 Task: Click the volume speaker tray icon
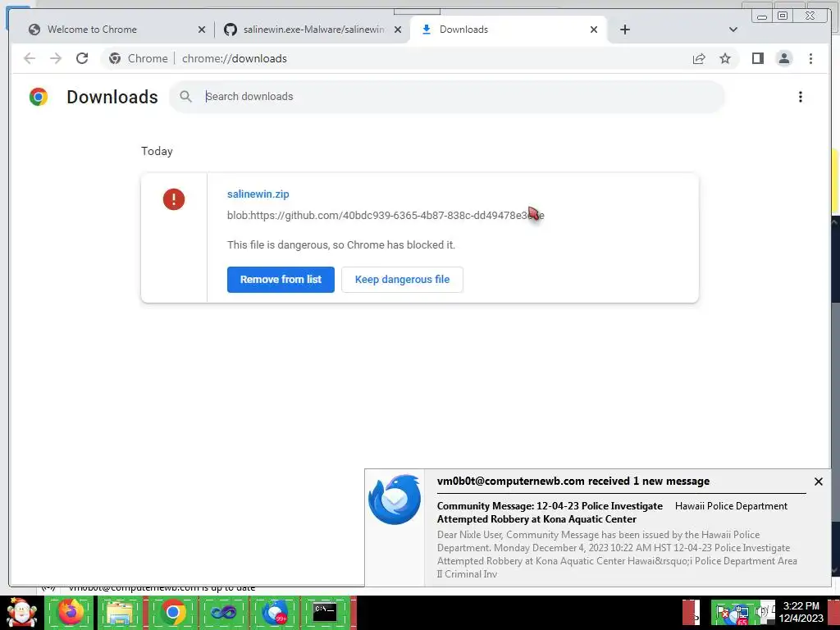coord(762,610)
